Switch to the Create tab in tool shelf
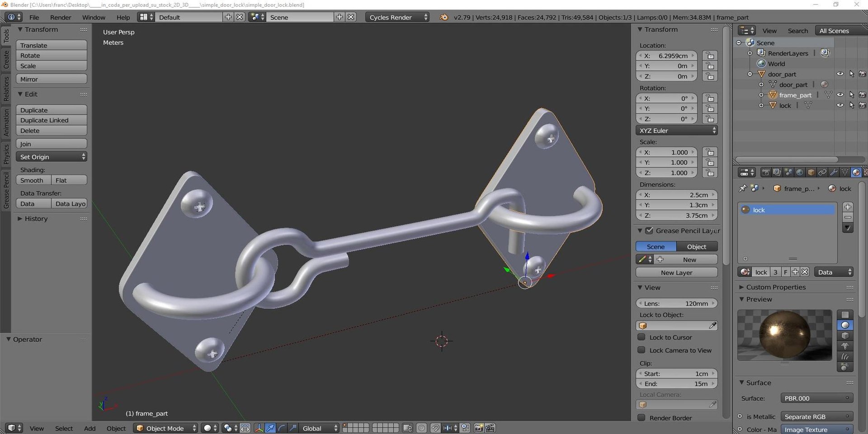The image size is (868, 434). 6,59
